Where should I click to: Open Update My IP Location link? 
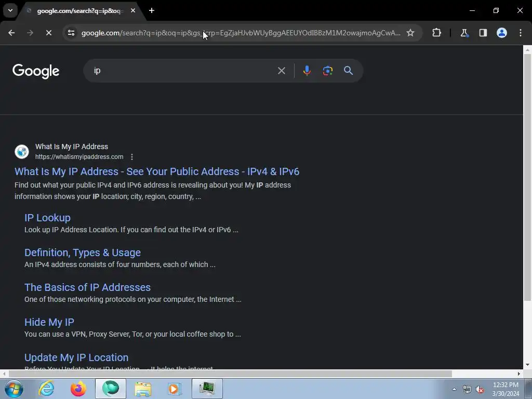(76, 357)
